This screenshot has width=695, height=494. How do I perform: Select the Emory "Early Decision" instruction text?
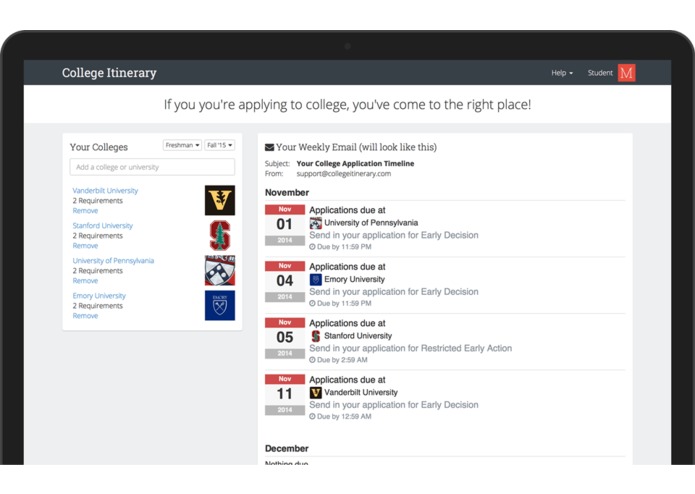click(x=394, y=292)
